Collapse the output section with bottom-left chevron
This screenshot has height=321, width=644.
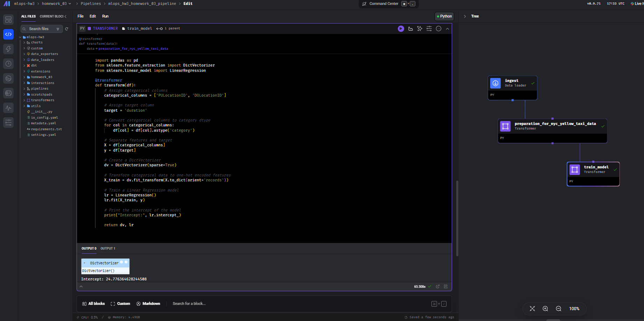[x=81, y=286]
